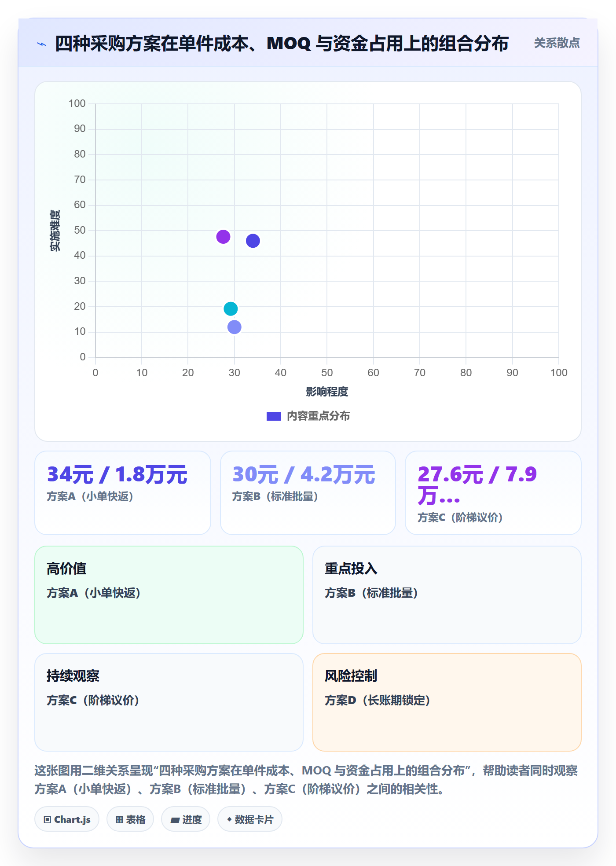The image size is (616, 866).
Task: Click the 内容重点分布 legend label
Action: pos(318,416)
